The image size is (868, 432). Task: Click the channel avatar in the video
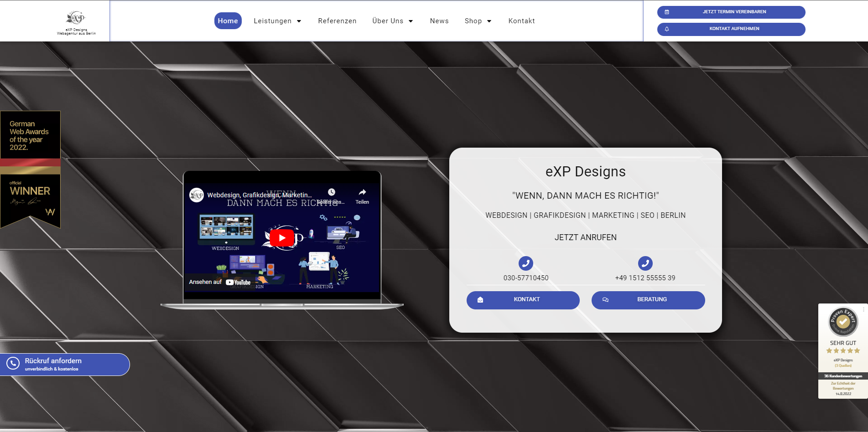pyautogui.click(x=197, y=195)
